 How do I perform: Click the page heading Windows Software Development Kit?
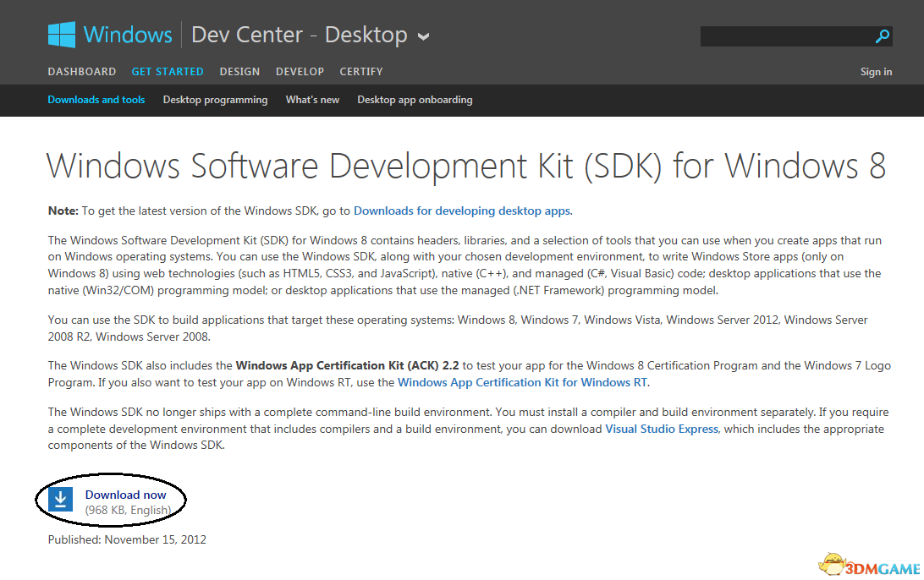pos(466,166)
